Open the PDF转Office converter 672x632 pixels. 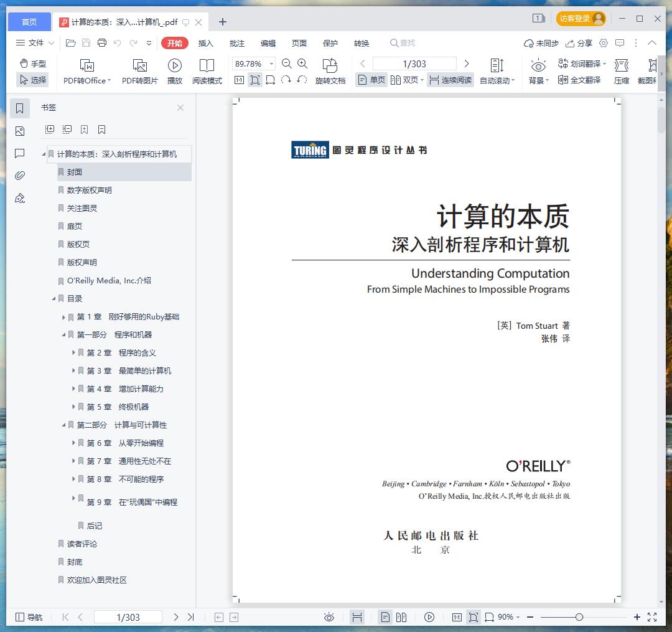[87, 71]
